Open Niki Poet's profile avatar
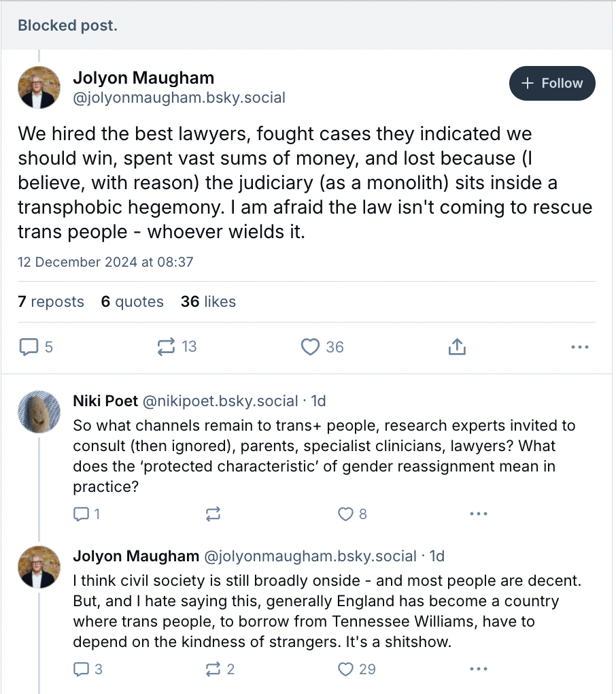616x694 pixels. coord(39,412)
